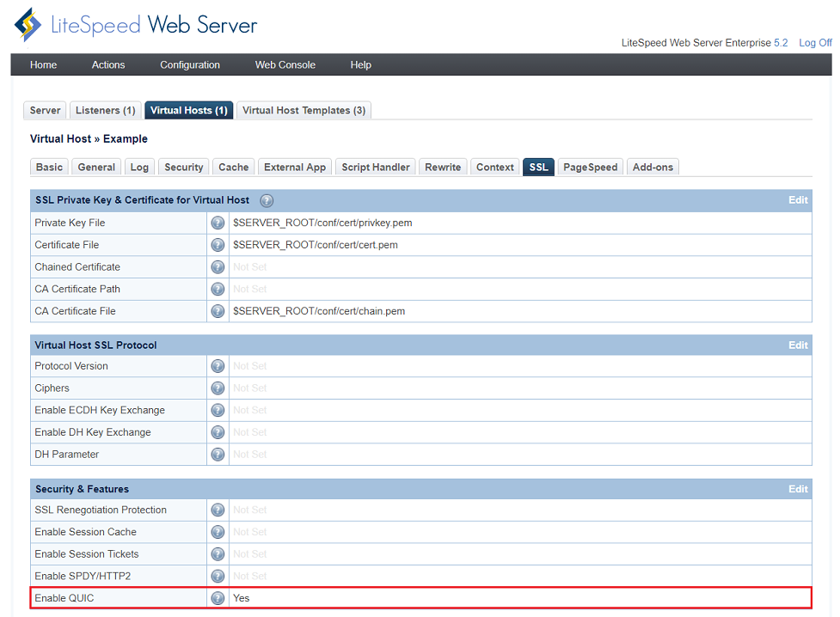Click the cert.pem path value

[315, 245]
